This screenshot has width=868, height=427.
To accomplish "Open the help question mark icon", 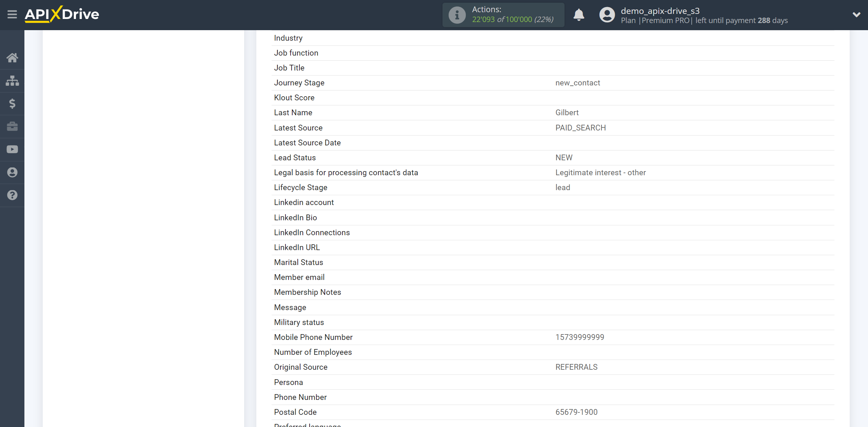I will pos(12,195).
